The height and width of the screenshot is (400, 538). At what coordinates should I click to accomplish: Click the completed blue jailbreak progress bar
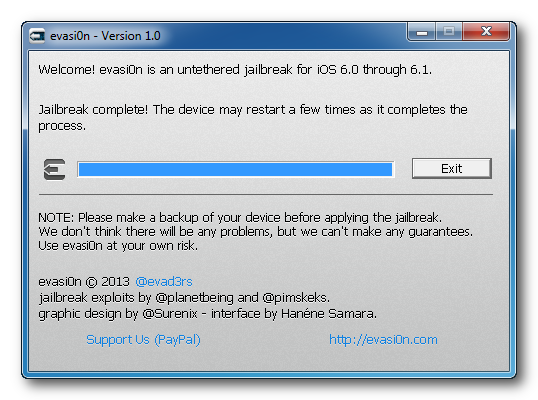coord(236,169)
